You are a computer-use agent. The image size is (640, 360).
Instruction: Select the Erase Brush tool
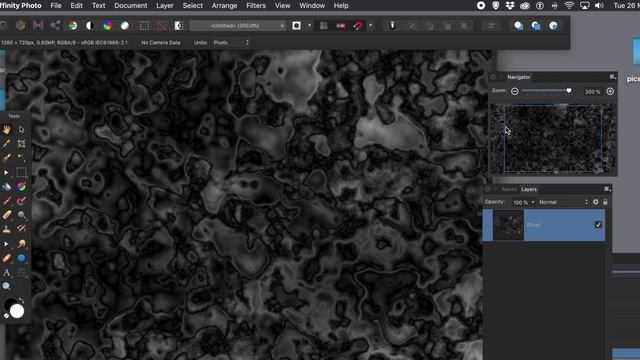[7, 215]
